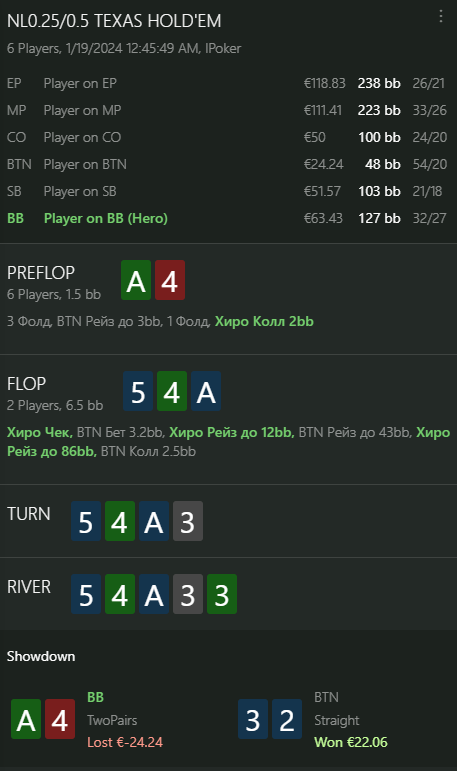The height and width of the screenshot is (771, 457).
Task: Click the green Ace preflop hole card
Action: (136, 280)
